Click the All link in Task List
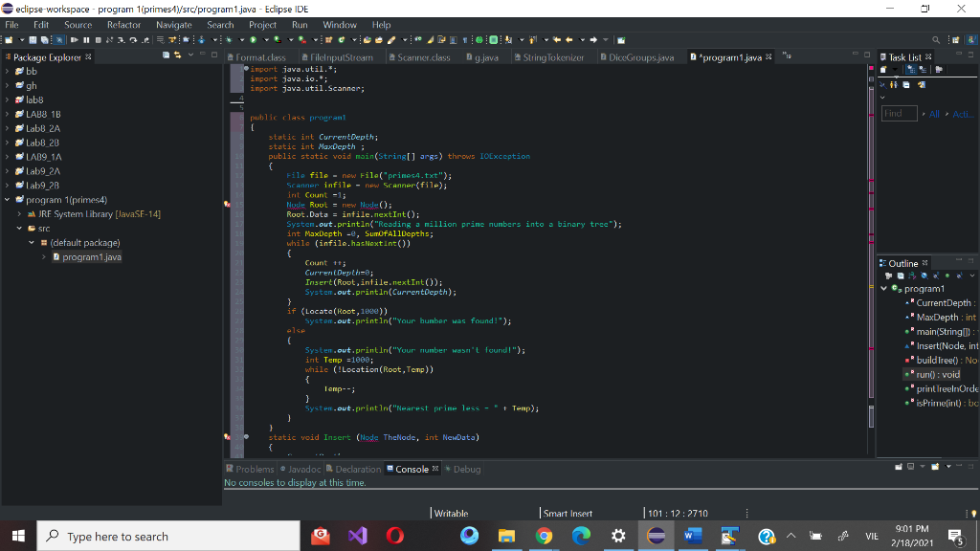The height and width of the screenshot is (551, 980). tap(934, 114)
